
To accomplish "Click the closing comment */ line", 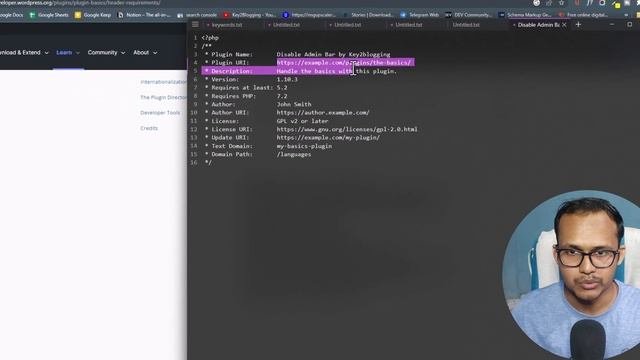I will point(208,162).
